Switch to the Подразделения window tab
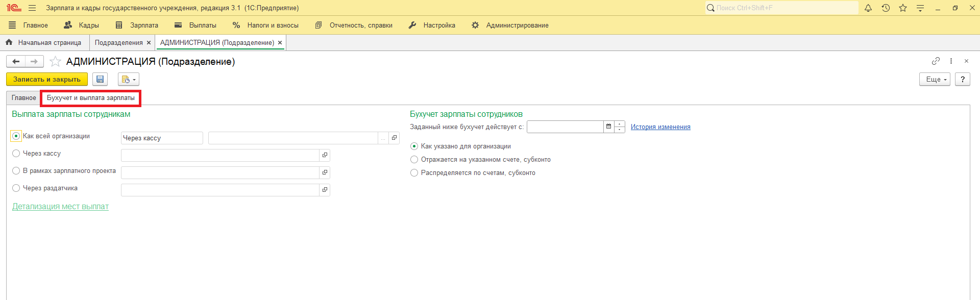Viewport: 980px width, 300px height. [x=119, y=43]
